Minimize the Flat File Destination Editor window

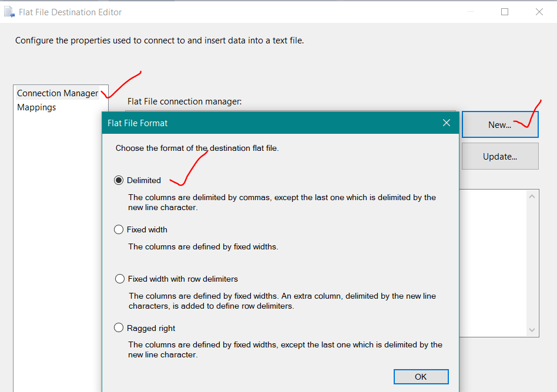[471, 11]
